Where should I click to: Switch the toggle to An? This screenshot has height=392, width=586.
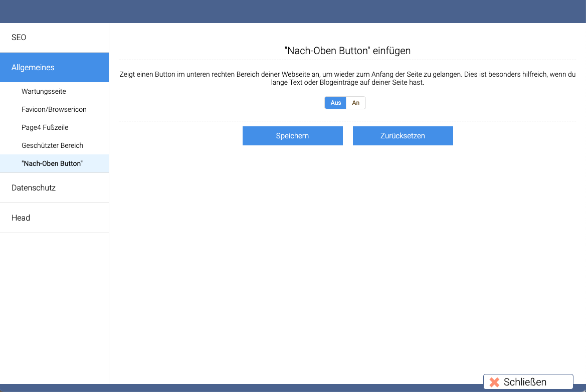pyautogui.click(x=356, y=103)
